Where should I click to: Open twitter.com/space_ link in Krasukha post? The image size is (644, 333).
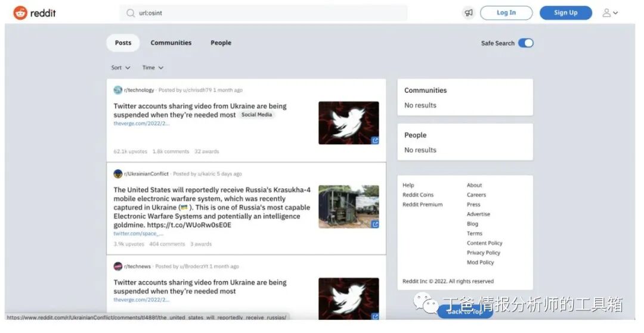(x=138, y=234)
